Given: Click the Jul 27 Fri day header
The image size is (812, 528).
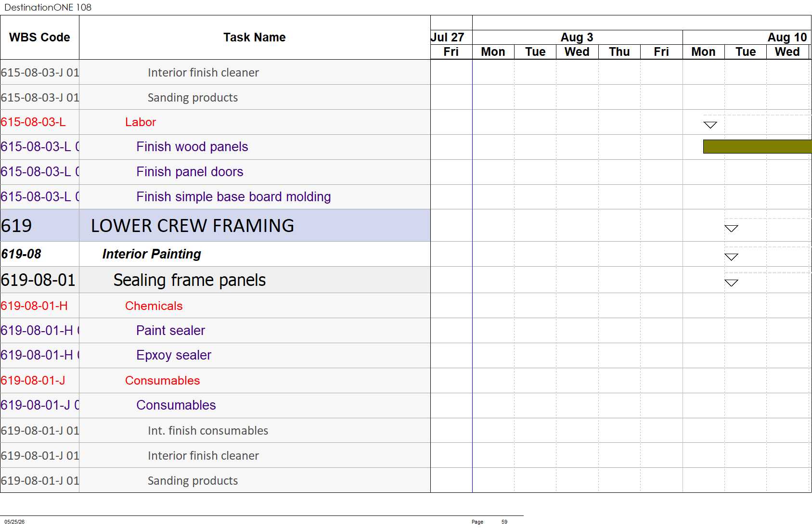Looking at the screenshot, I should [x=451, y=52].
